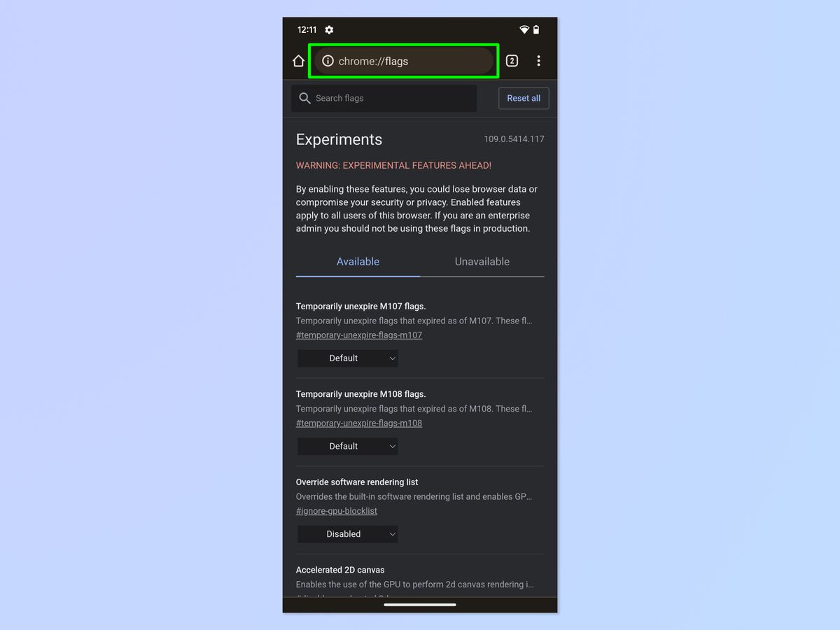Open the three-dot Chrome menu
This screenshot has width=840, height=630.
(539, 61)
